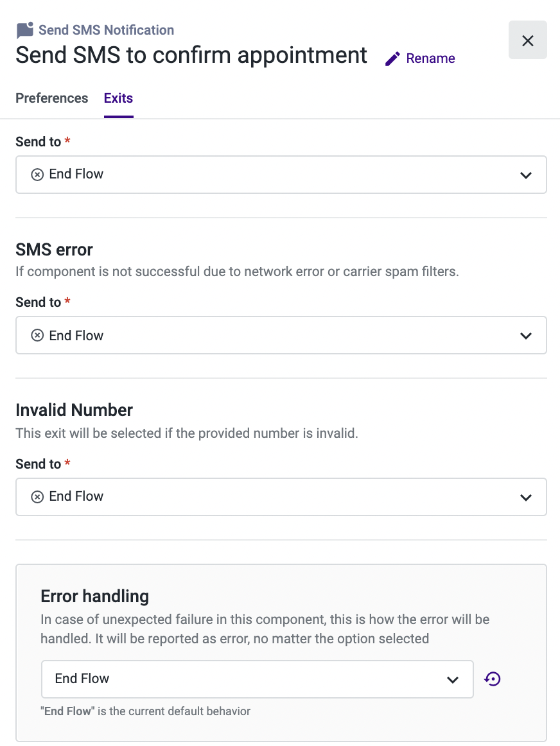Expand the SMS error Send to chevron

[x=526, y=336]
